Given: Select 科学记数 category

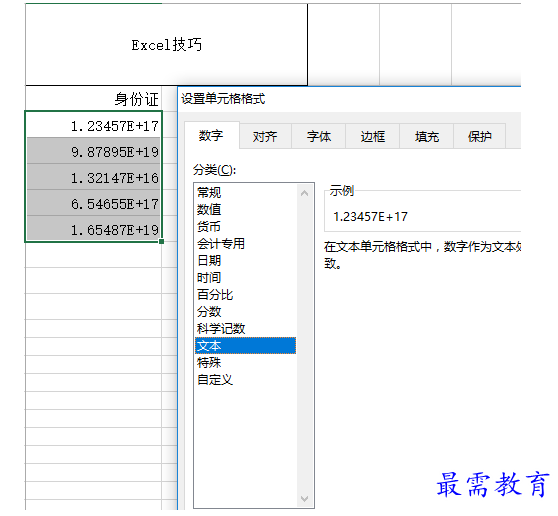Looking at the screenshot, I should click(x=246, y=328).
